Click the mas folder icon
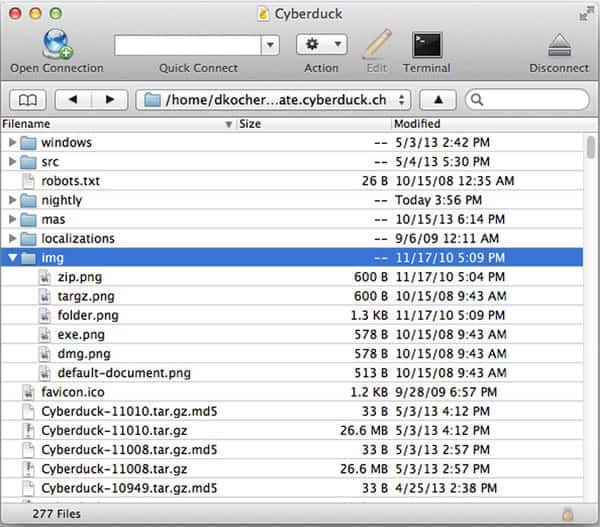Viewport: 600px width, 527px height. coord(28,219)
